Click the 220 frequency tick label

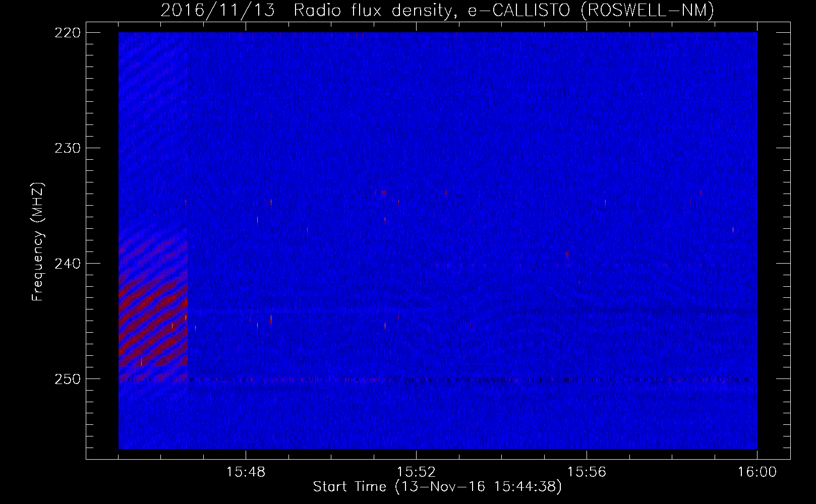tap(67, 32)
